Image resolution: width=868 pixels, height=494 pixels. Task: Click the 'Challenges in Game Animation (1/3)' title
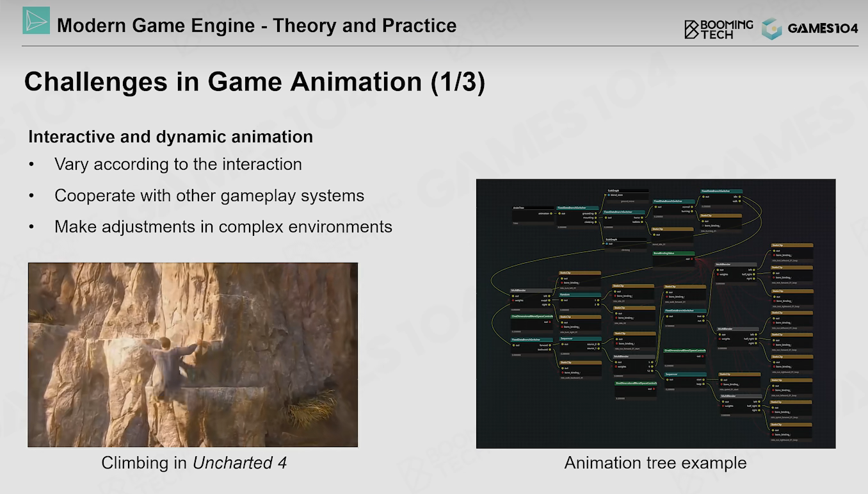point(255,83)
